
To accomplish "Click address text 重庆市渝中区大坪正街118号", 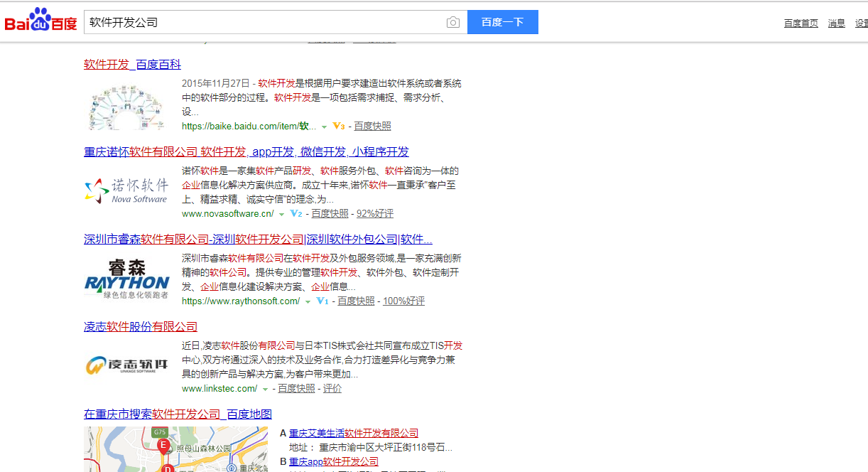I will (386, 448).
